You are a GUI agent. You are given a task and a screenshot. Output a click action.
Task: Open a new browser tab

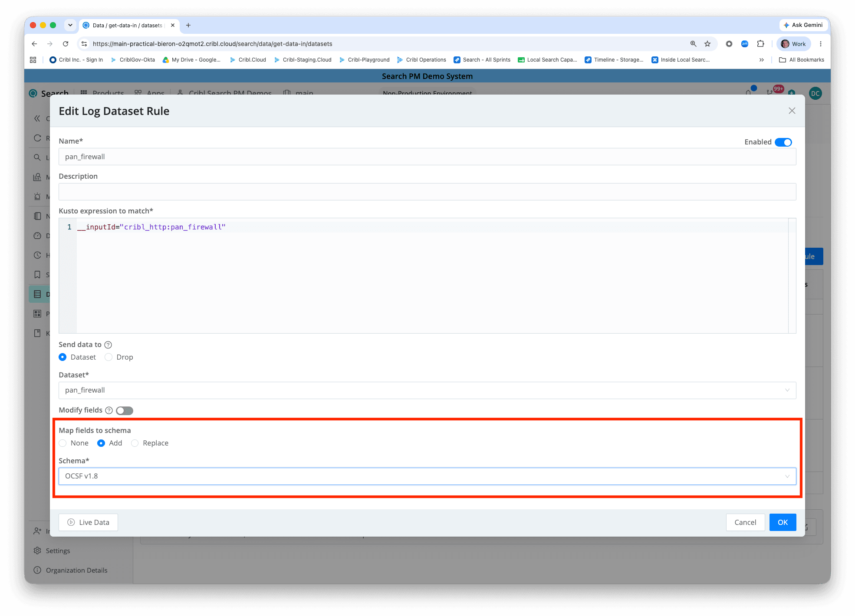[188, 25]
